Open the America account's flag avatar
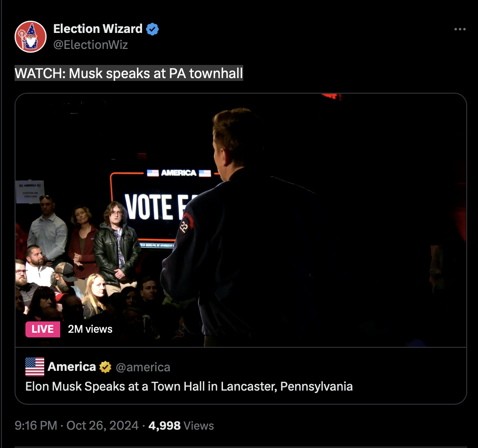The height and width of the screenshot is (448, 478). pos(35,367)
